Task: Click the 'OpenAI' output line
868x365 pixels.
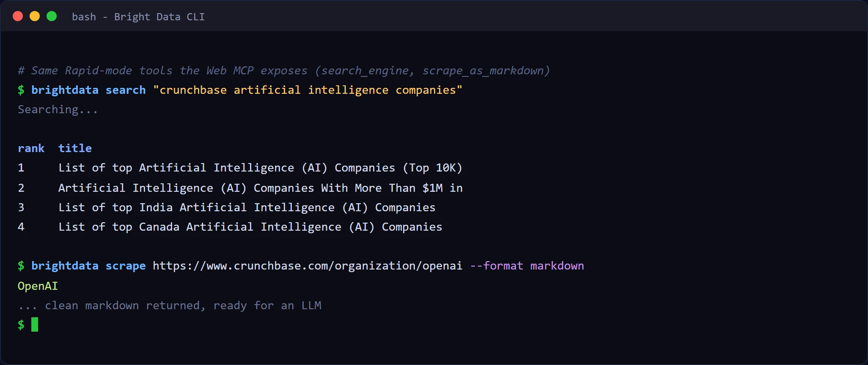Action: coord(38,286)
